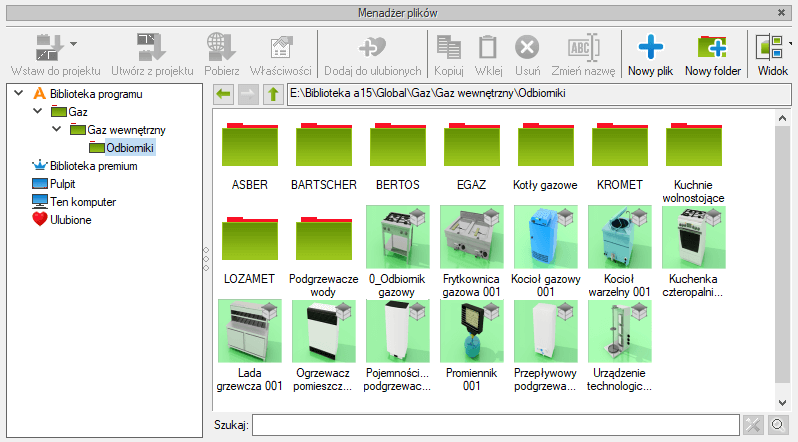Go forward with the right arrow button
Viewport: 798px width, 442px height.
tap(248, 94)
